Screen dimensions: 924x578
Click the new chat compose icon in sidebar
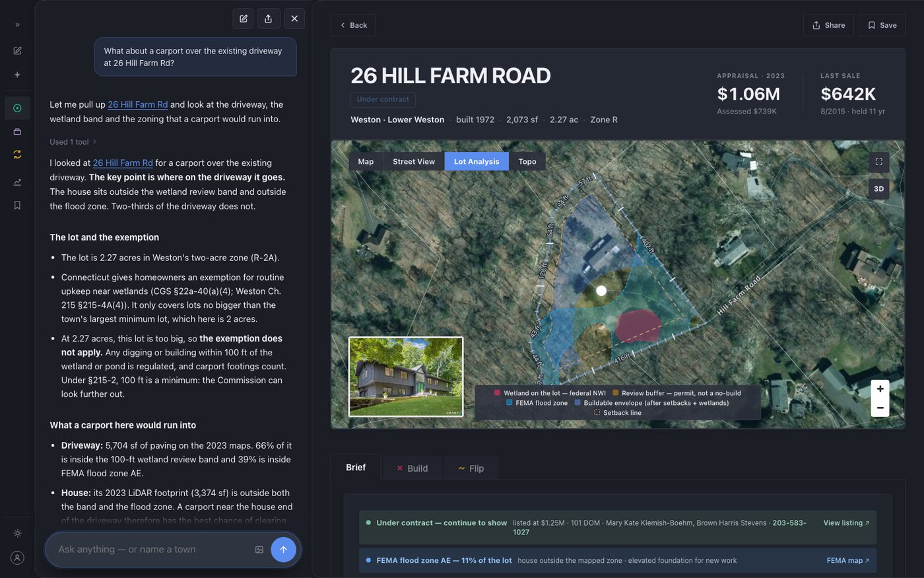click(x=17, y=51)
